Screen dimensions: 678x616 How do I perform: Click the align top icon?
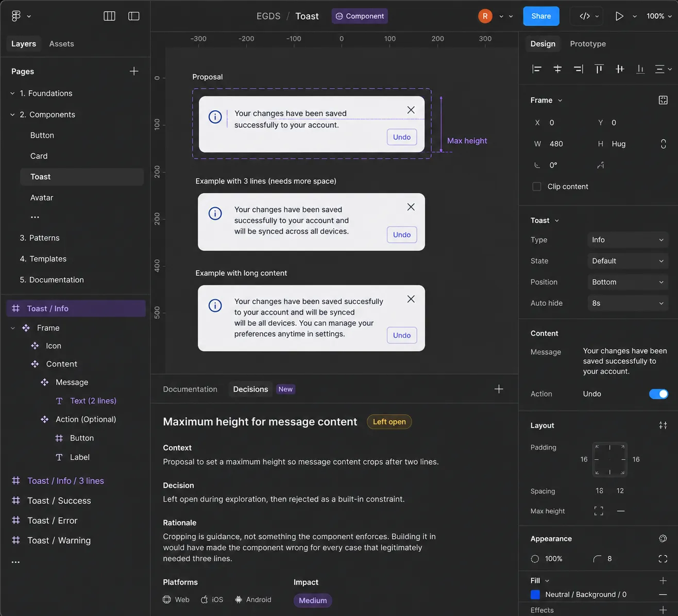[599, 69]
